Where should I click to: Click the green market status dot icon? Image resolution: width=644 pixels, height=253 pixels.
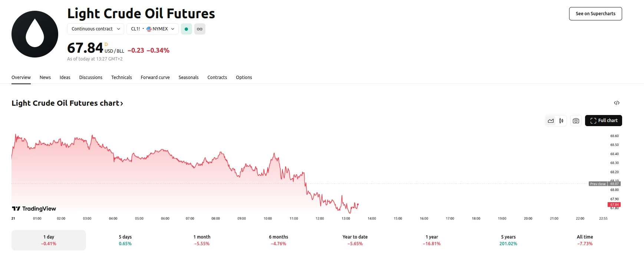tap(186, 29)
